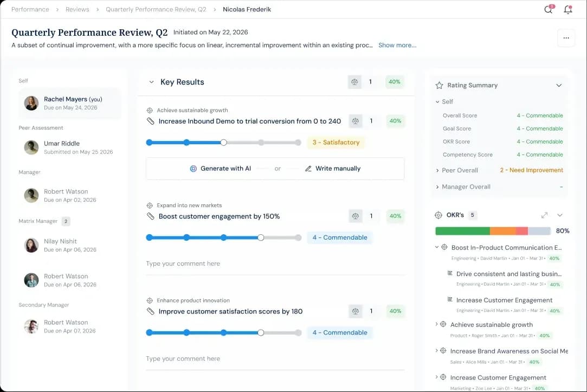Open the chat messages icon in header
This screenshot has height=392, width=587.
click(x=549, y=9)
